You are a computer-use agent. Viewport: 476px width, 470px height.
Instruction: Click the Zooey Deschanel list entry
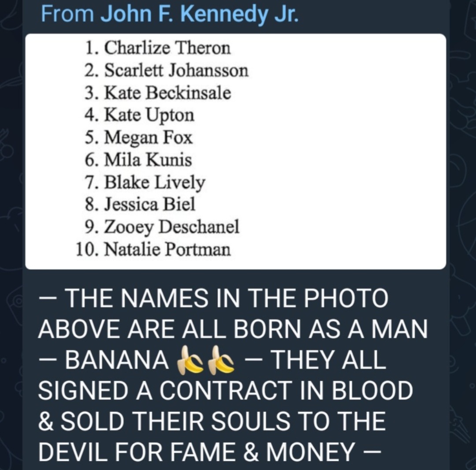[x=171, y=227]
